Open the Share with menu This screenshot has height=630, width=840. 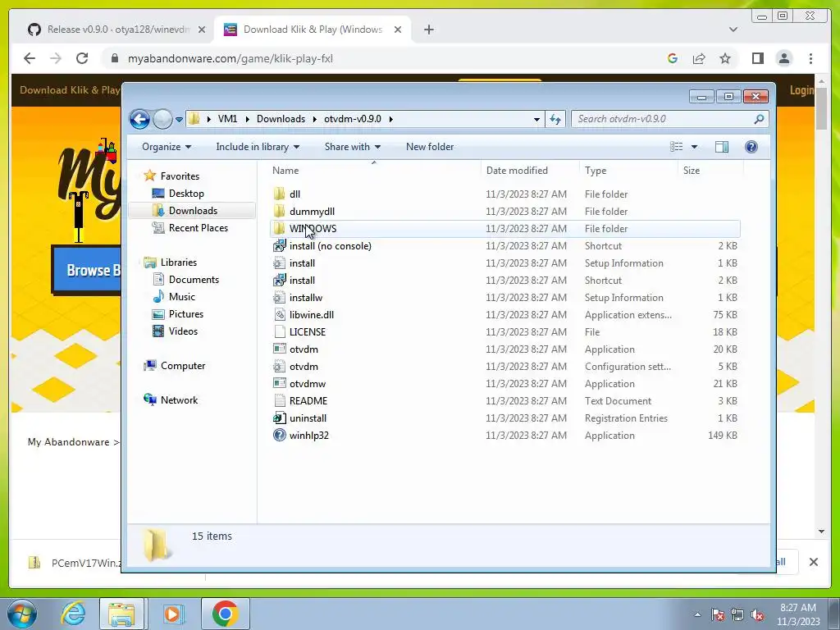(x=352, y=147)
